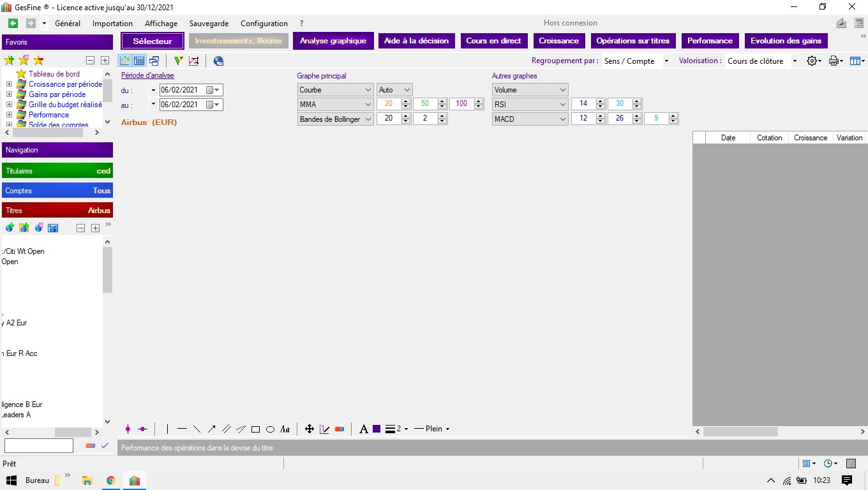The height and width of the screenshot is (490, 868).
Task: Click the add favorite star icon
Action: (x=9, y=61)
